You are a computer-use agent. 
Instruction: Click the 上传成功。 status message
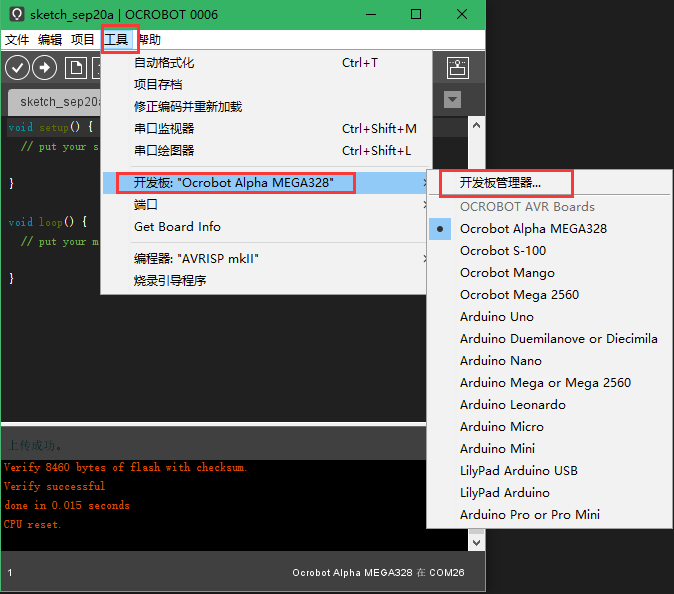tap(34, 445)
